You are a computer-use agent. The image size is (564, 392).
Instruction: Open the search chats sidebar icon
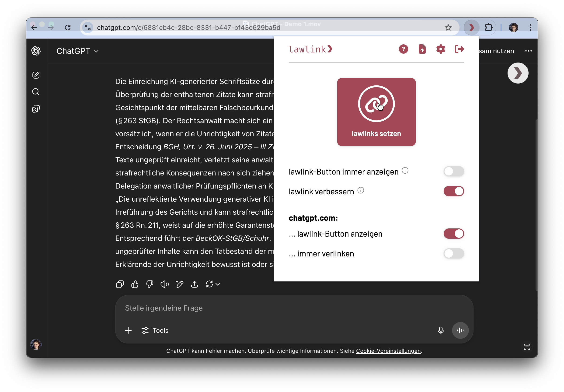(x=36, y=92)
